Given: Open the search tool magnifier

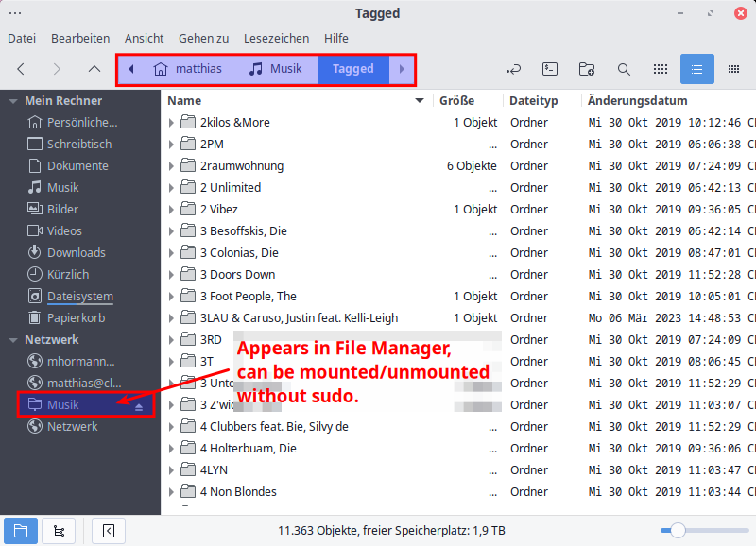Looking at the screenshot, I should click(624, 69).
